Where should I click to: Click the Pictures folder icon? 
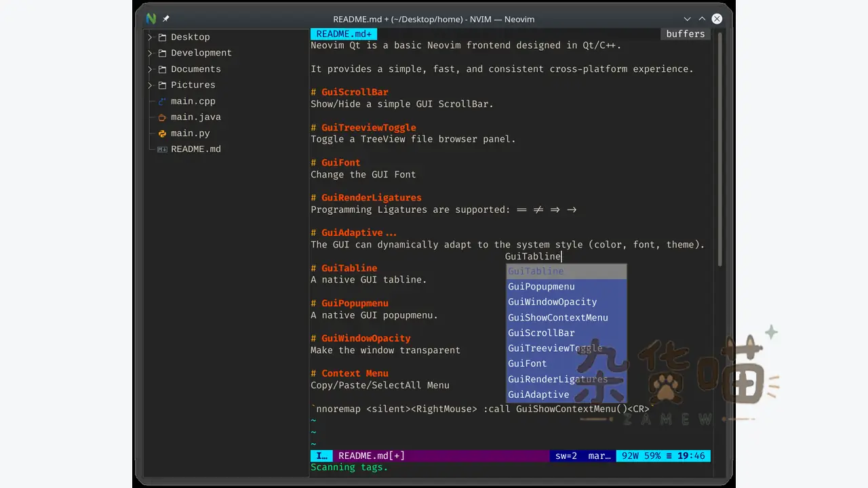click(162, 85)
